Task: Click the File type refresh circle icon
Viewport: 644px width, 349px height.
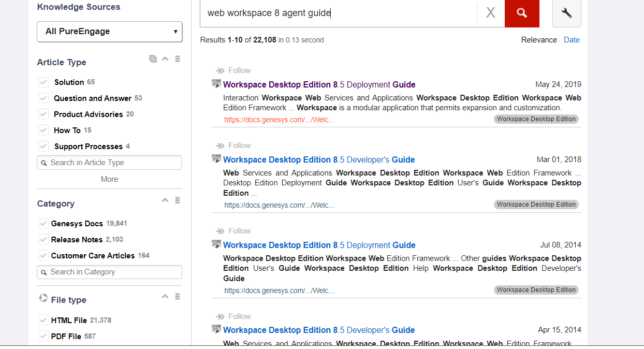Action: pos(43,298)
